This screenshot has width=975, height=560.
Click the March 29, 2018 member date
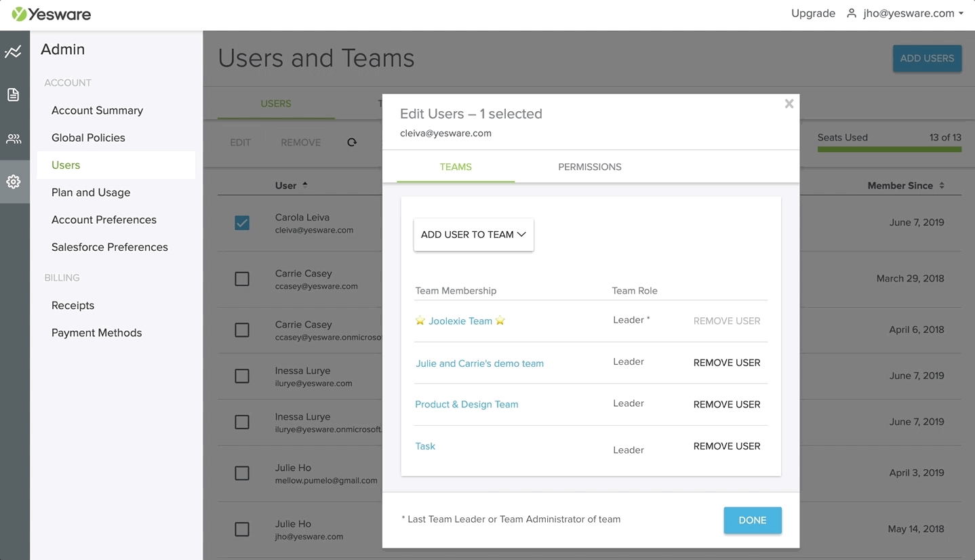click(910, 278)
